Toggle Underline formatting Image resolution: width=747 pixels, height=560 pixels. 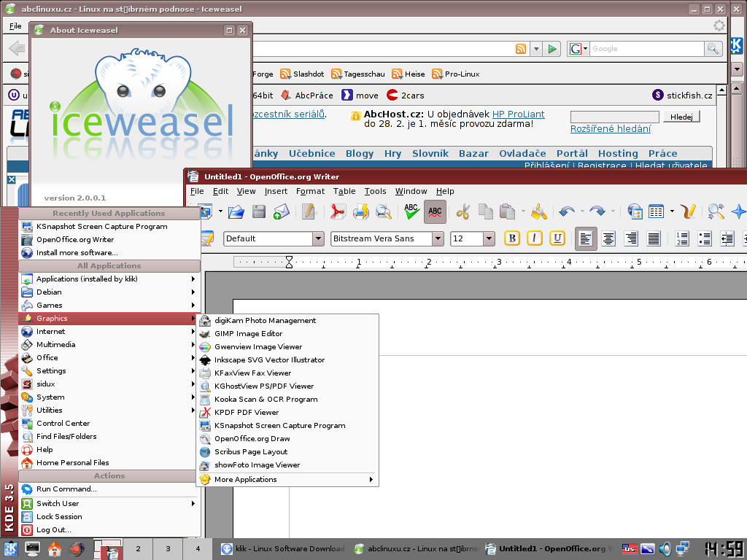pyautogui.click(x=557, y=238)
